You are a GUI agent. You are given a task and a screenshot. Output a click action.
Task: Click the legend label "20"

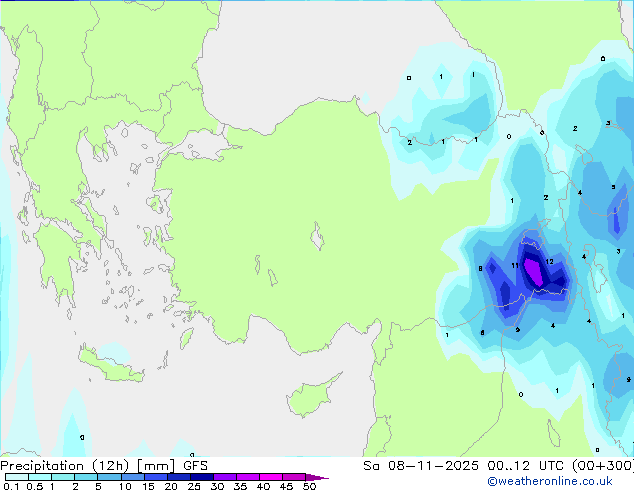[171, 486]
